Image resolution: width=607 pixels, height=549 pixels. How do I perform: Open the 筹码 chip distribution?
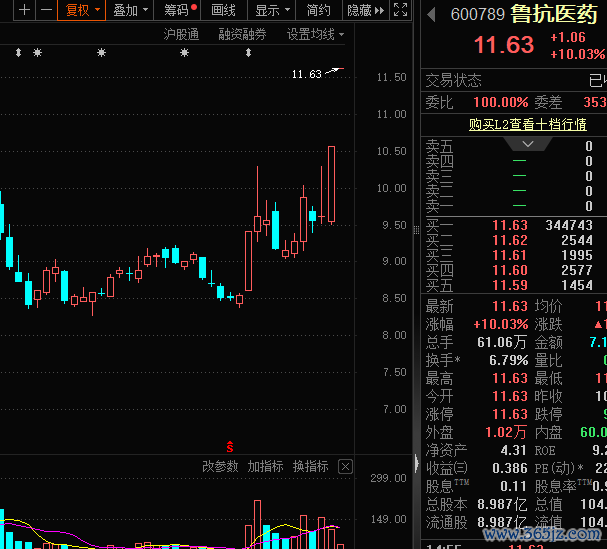pyautogui.click(x=178, y=10)
